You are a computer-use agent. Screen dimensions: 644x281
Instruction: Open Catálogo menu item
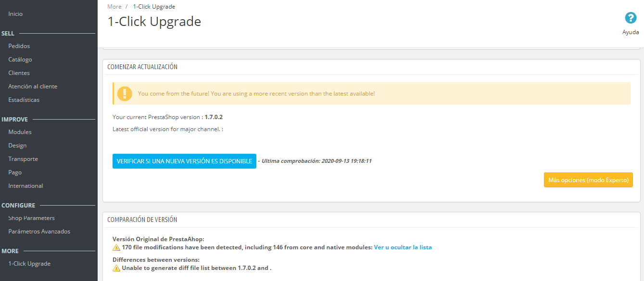[20, 60]
